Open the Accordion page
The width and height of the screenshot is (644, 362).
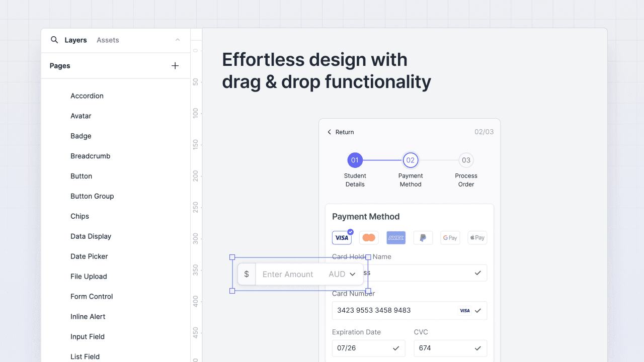(87, 96)
